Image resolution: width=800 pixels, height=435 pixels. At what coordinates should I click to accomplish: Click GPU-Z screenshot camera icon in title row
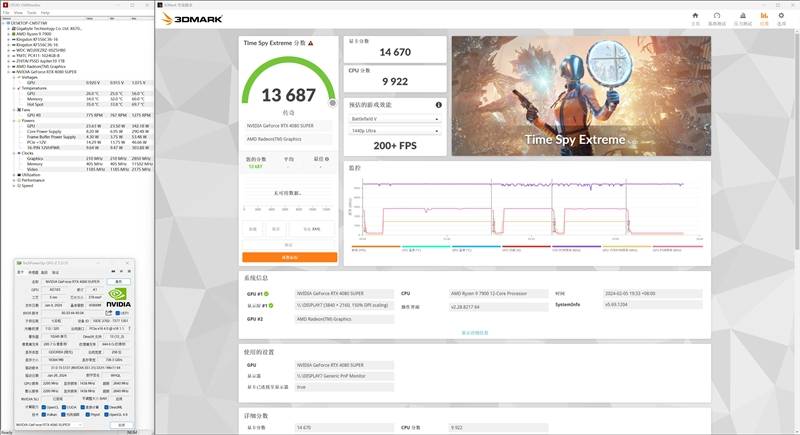click(x=113, y=271)
